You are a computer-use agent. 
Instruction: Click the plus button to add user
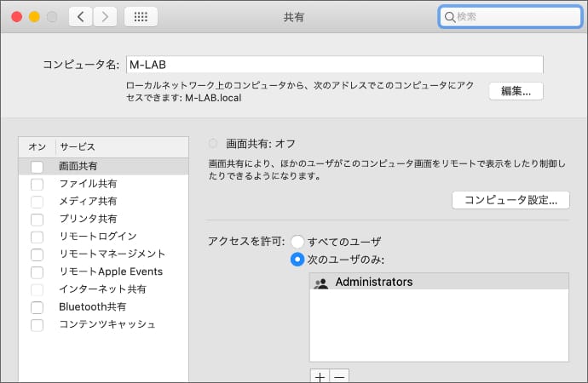click(320, 376)
